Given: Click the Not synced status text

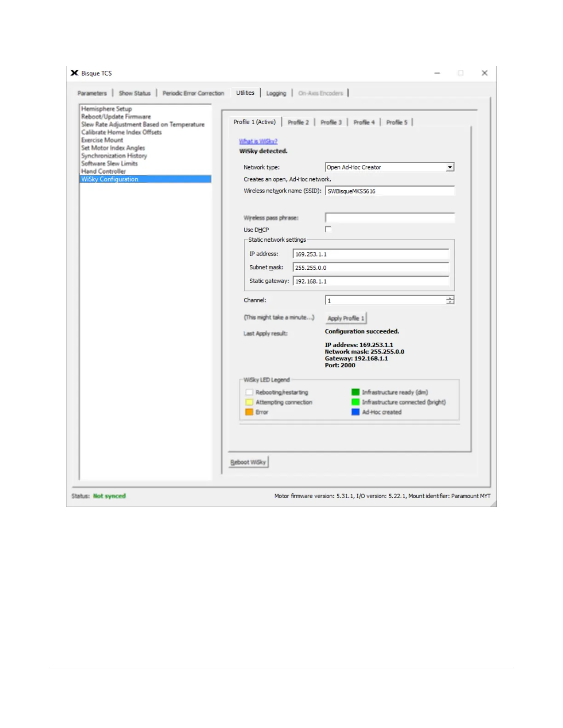Looking at the screenshot, I should click(109, 496).
